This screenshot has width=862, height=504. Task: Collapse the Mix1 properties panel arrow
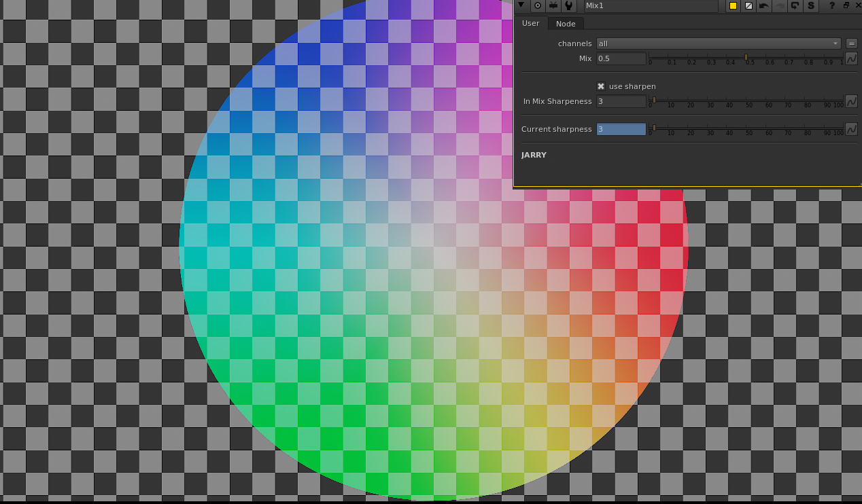[x=521, y=5]
